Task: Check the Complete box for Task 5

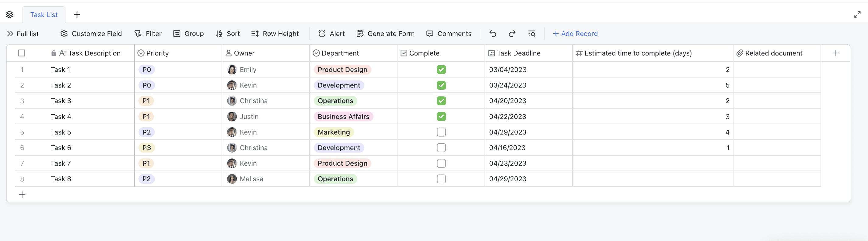Action: pyautogui.click(x=441, y=132)
